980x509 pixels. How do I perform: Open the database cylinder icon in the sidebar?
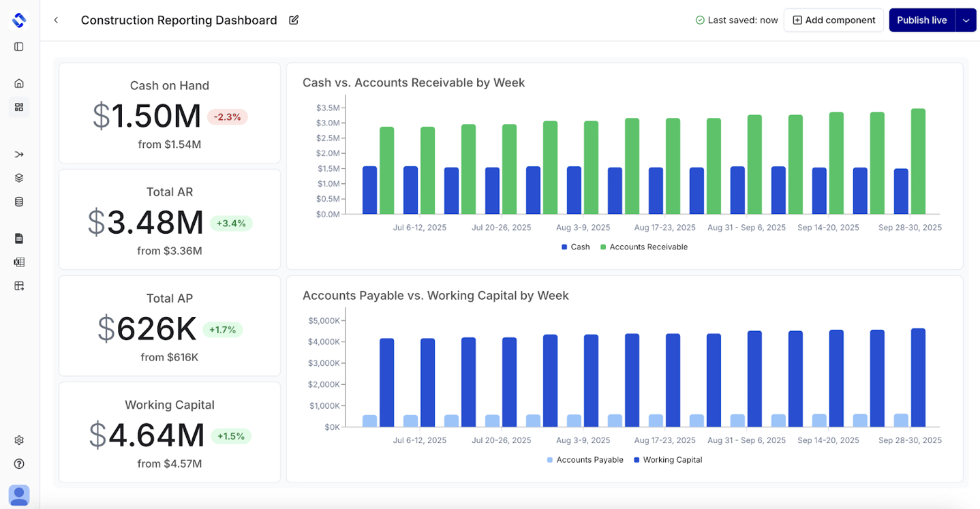[x=19, y=202]
